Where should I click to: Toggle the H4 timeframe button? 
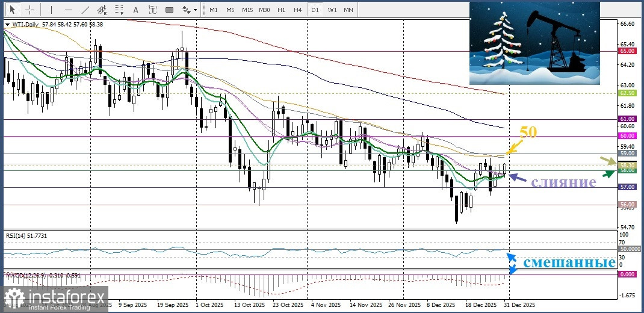click(297, 10)
